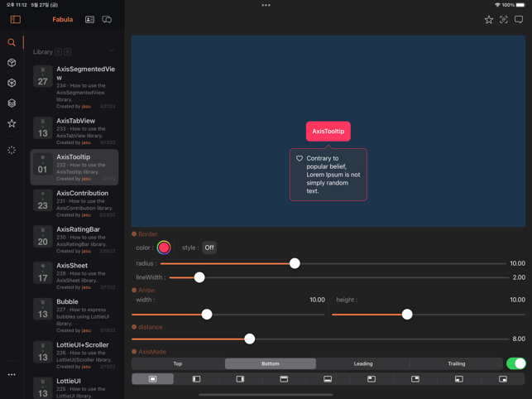Click the loading spinner icon in sidebar

12,150
